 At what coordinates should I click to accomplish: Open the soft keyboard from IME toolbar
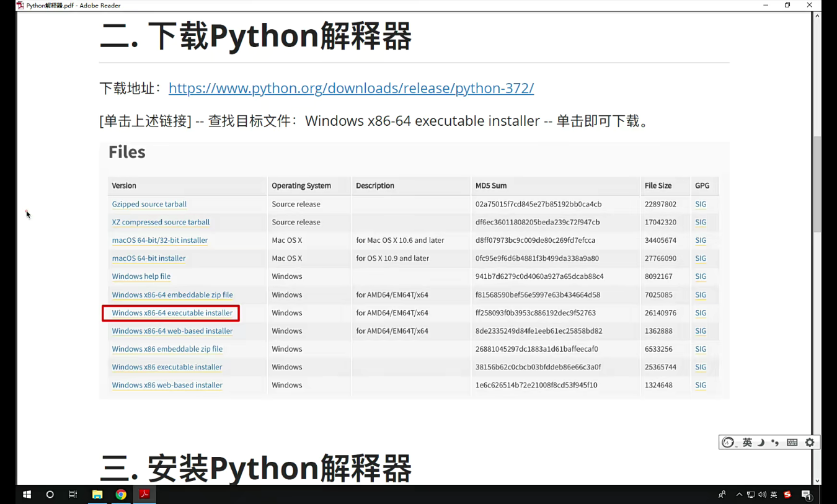click(792, 442)
